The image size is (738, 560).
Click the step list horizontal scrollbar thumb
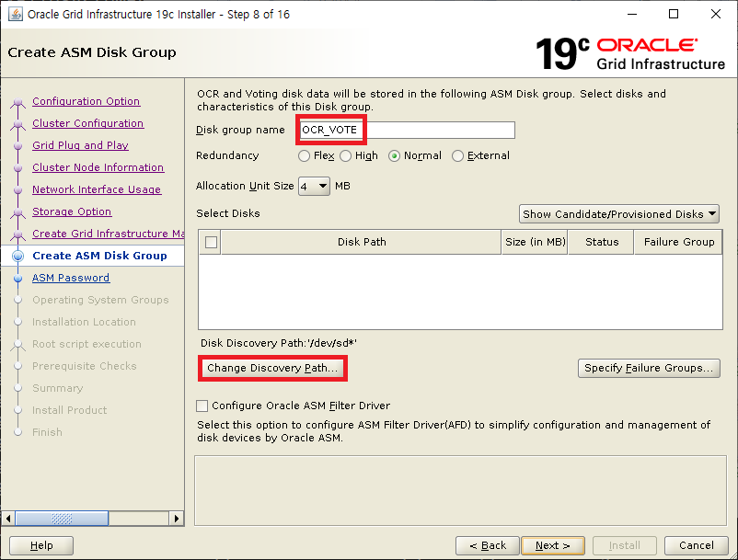[62, 519]
